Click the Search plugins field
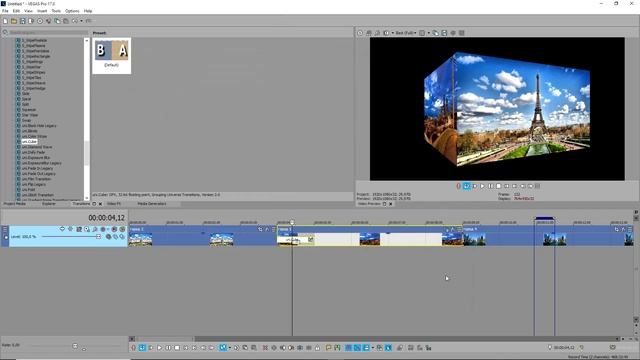Image resolution: width=640 pixels, height=360 pixels. coord(48,32)
